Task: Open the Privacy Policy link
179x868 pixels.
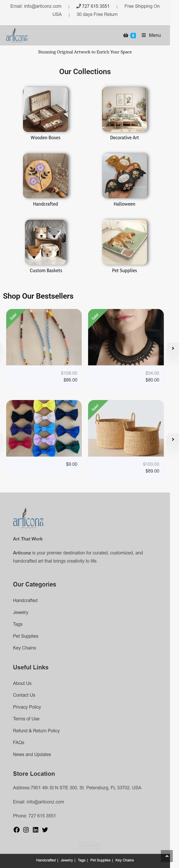Action: pos(27,707)
